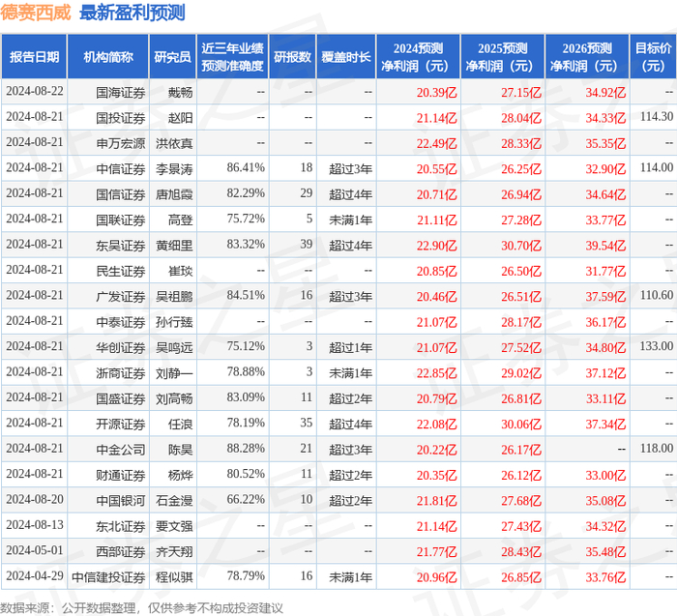
Task: Click institution 中信证券
Action: (x=121, y=169)
